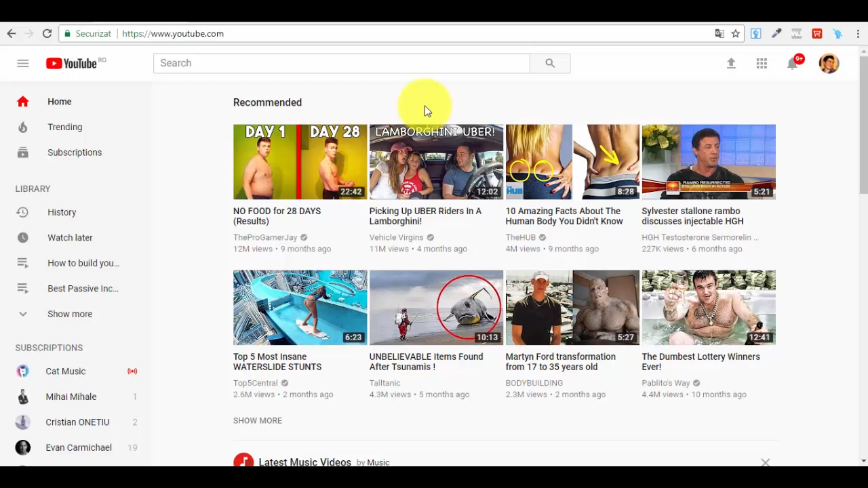This screenshot has width=868, height=488.
Task: Open the Sylvester Stallone video thumbnail
Action: tap(709, 162)
